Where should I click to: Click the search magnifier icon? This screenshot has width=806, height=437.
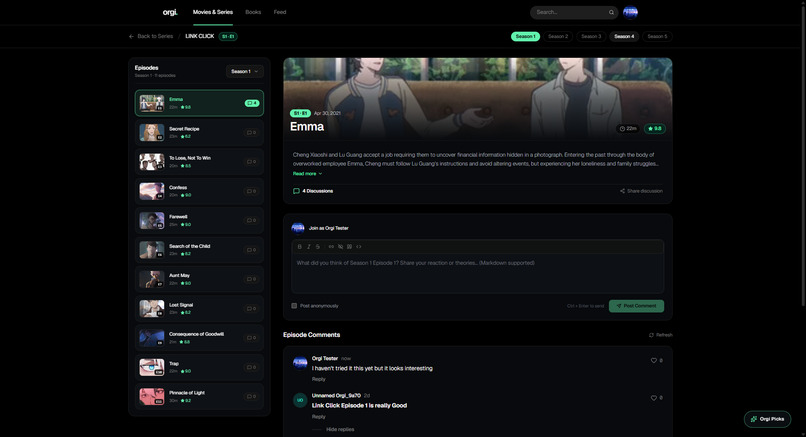(611, 12)
